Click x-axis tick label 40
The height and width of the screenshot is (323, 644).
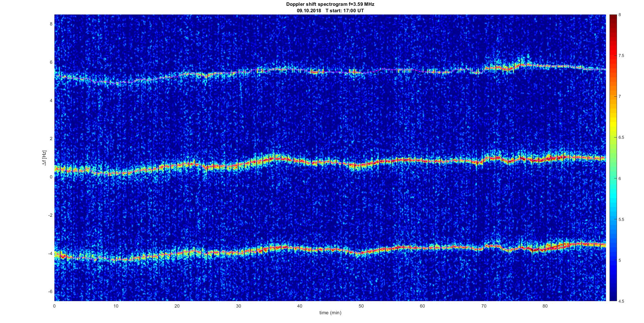click(300, 306)
